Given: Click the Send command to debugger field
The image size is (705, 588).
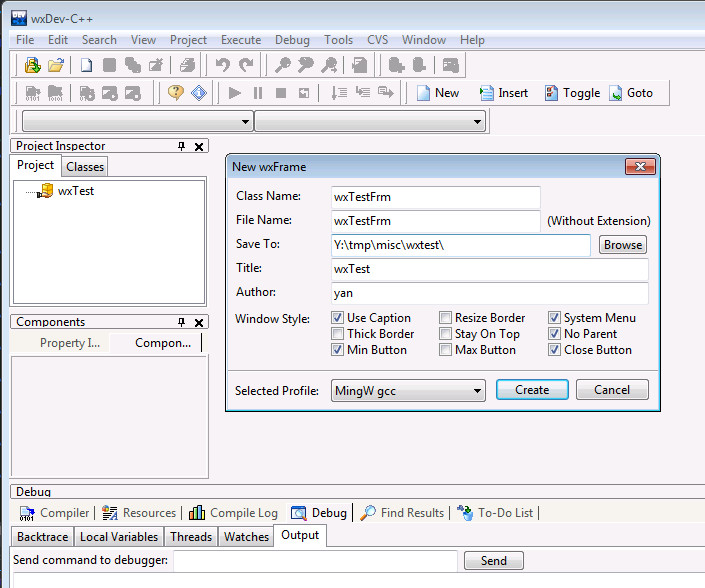Looking at the screenshot, I should point(316,561).
